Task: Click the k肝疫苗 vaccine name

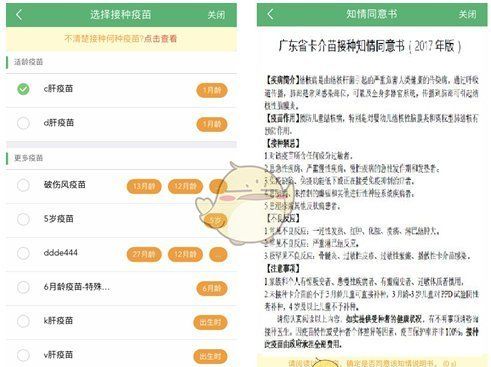Action: point(58,321)
